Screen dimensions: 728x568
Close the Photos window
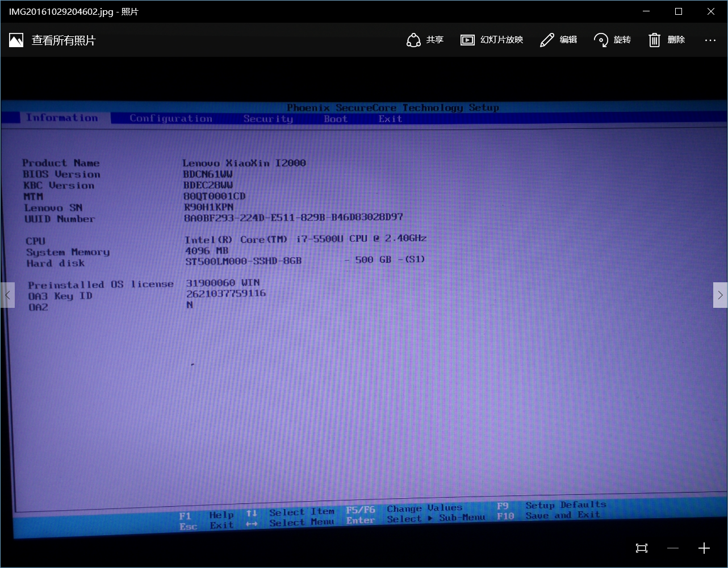711,11
